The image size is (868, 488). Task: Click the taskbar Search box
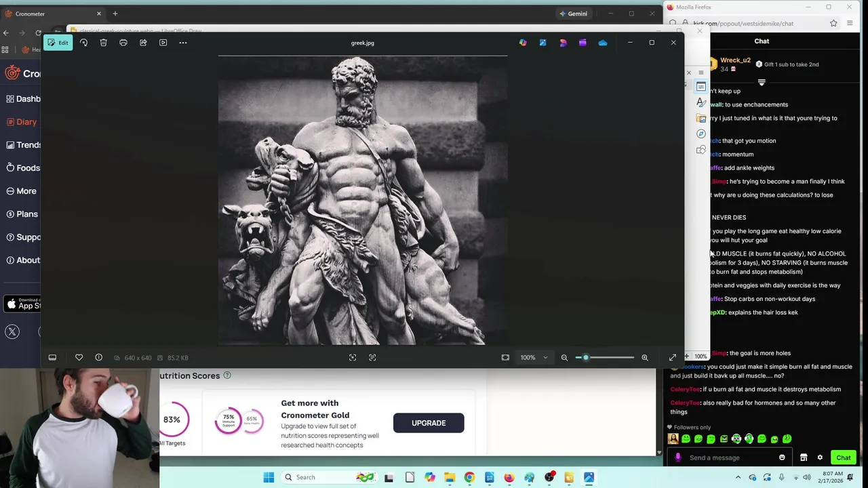330,477
